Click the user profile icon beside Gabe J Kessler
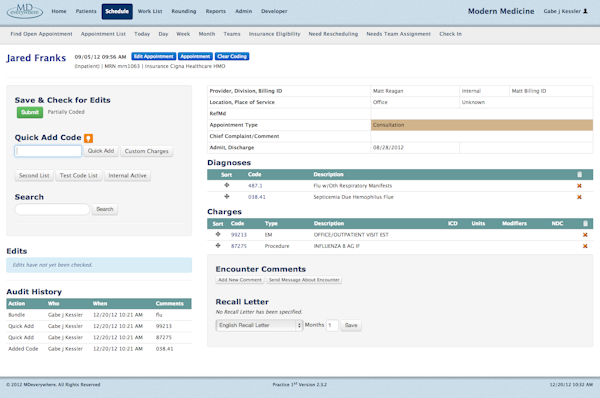Image resolution: width=600 pixels, height=398 pixels. click(x=585, y=11)
